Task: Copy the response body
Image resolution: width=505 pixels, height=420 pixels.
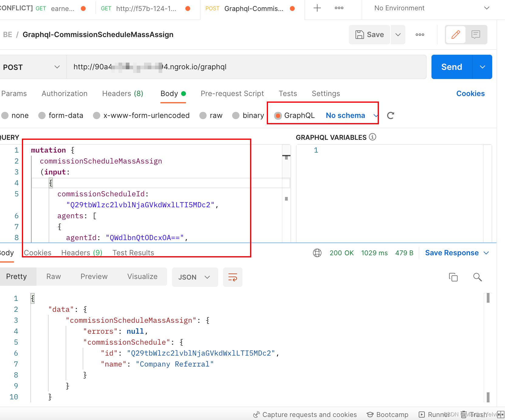Action: (x=453, y=277)
